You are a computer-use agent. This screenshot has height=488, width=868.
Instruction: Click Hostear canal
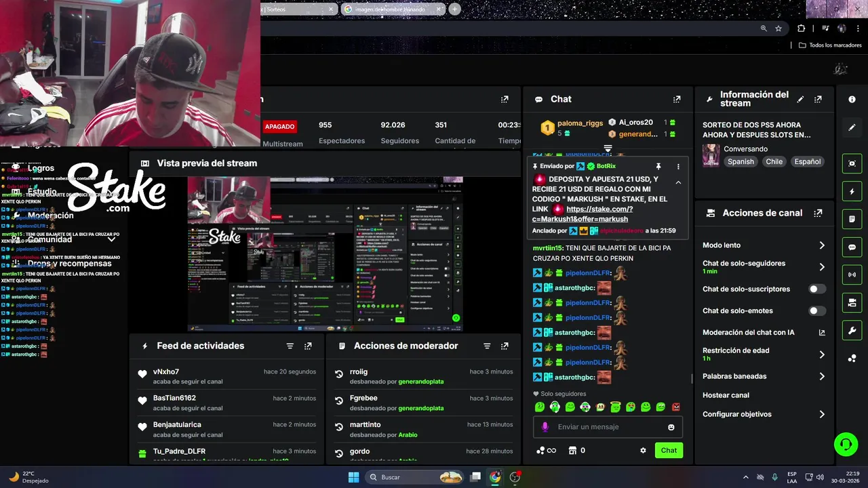(726, 395)
